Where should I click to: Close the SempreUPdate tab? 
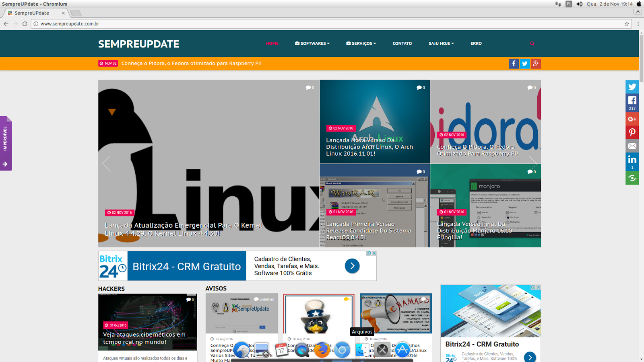63,13
